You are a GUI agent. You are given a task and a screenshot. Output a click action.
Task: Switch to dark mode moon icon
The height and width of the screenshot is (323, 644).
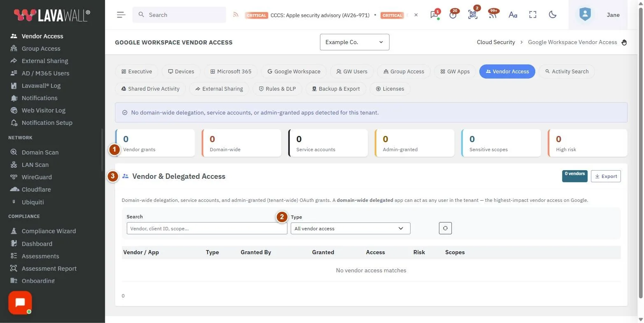pos(553,15)
